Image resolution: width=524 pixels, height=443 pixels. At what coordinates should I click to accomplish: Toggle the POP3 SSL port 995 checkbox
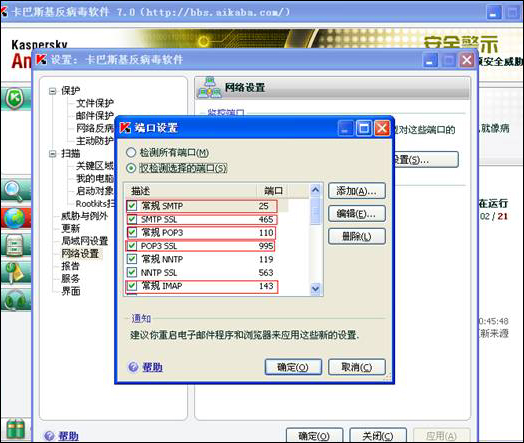[132, 246]
